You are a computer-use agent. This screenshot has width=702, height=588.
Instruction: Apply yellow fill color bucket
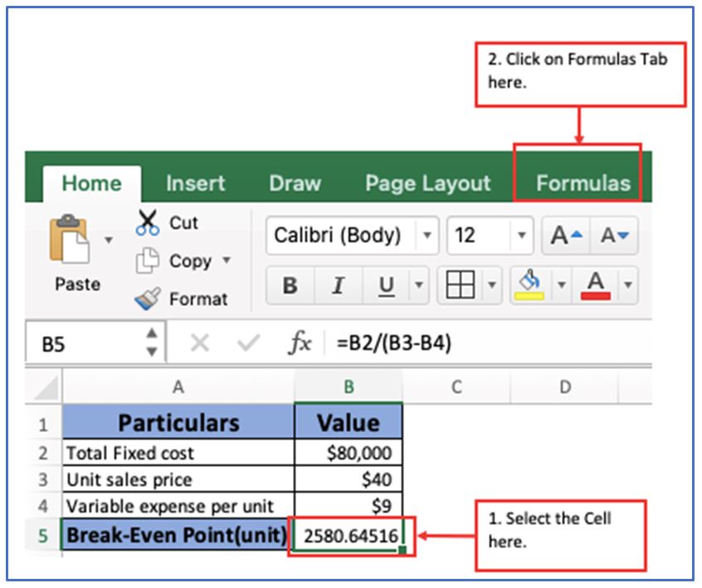tap(530, 284)
